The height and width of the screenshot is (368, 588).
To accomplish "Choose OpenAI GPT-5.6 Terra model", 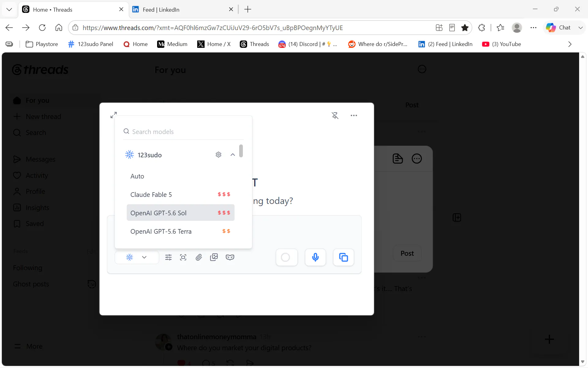I will point(181,231).
